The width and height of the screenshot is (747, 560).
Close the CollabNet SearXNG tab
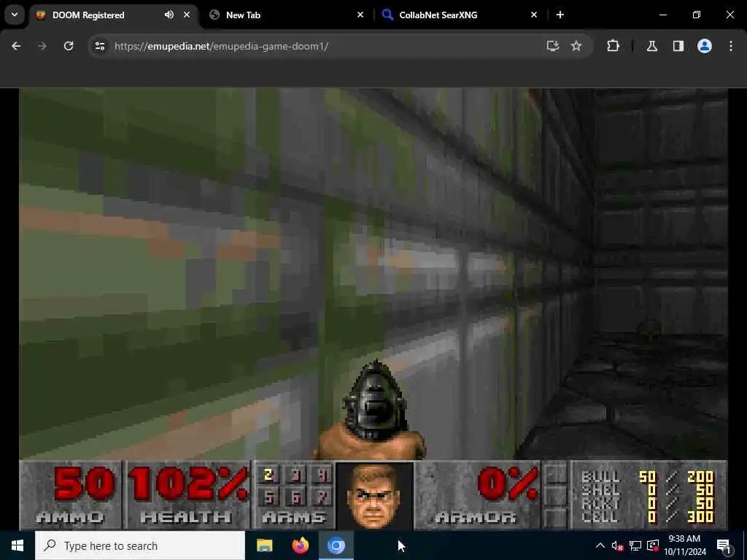[534, 15]
